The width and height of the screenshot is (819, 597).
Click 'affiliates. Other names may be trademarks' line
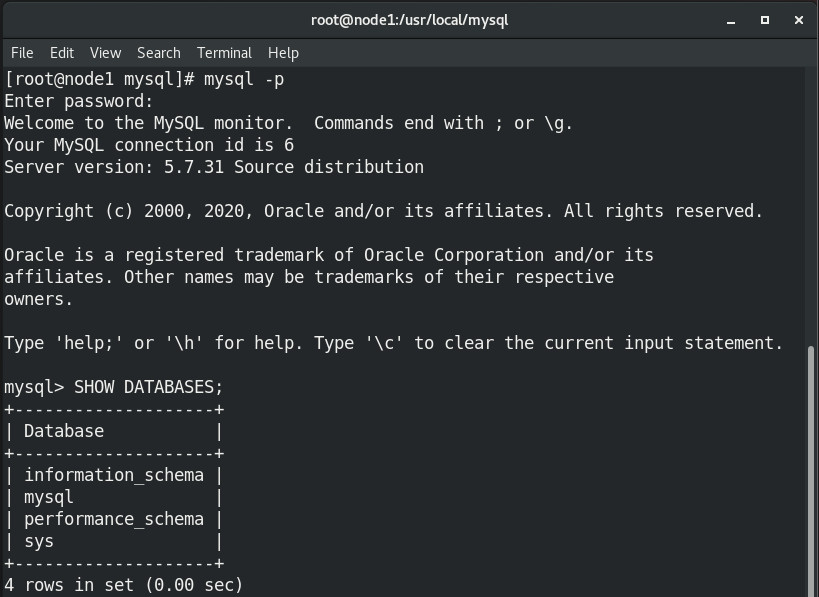309,277
